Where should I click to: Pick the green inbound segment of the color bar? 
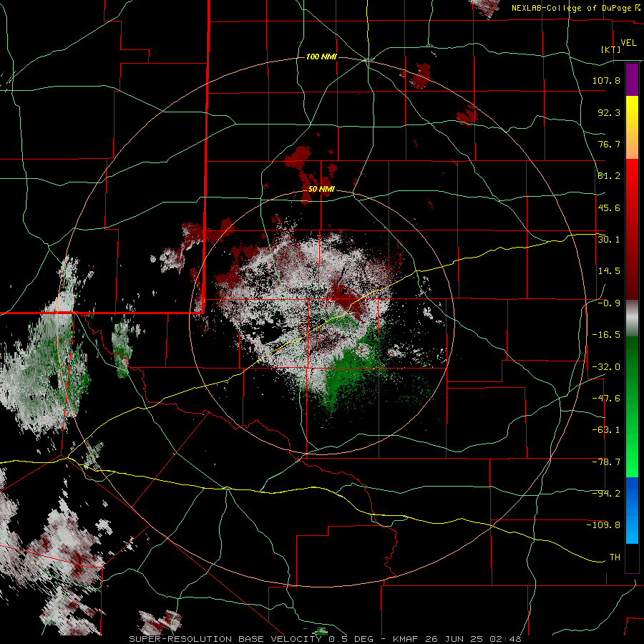[x=632, y=406]
